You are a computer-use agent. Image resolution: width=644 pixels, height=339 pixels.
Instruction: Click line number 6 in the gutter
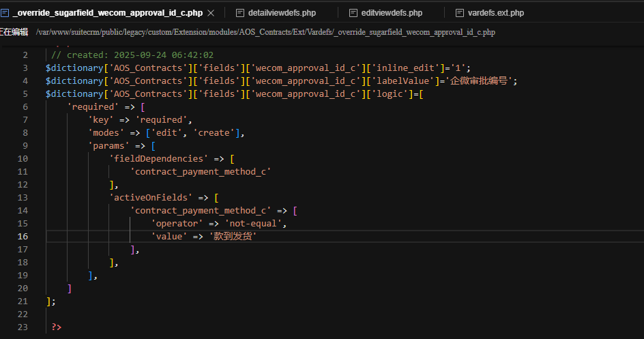tap(25, 107)
